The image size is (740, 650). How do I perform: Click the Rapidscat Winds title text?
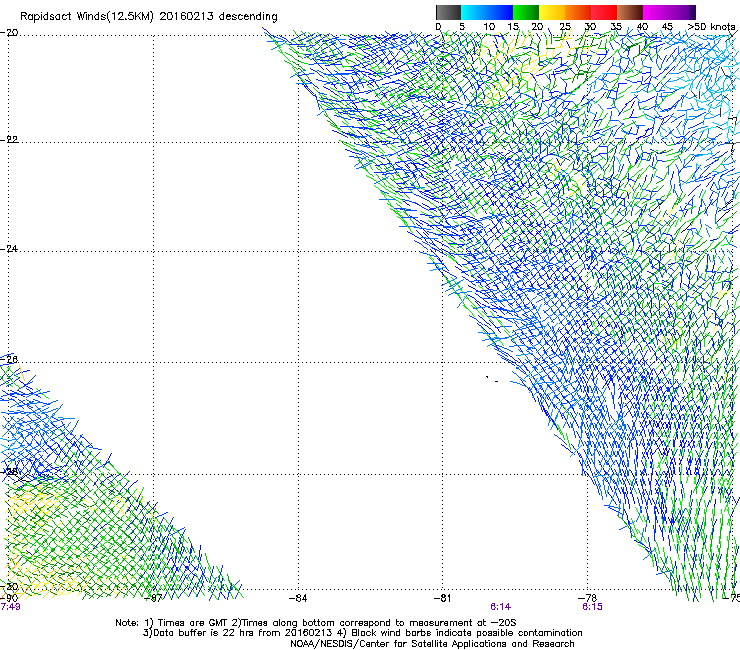point(149,17)
